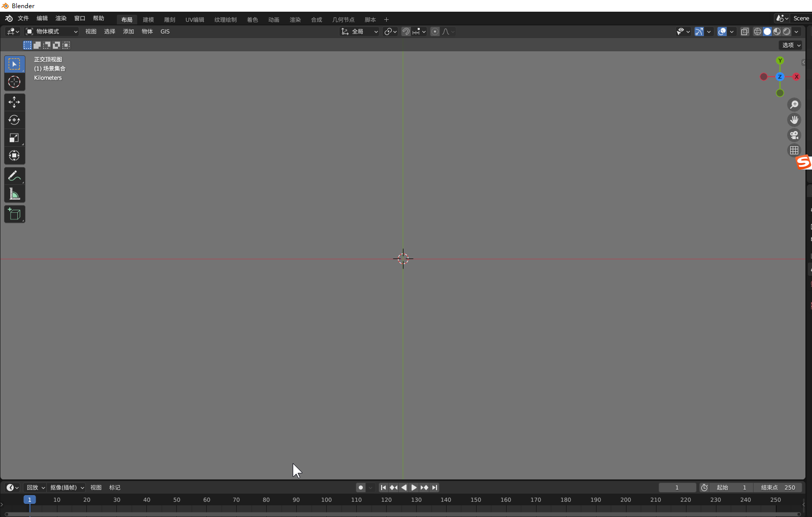
Task: Toggle show overlays button
Action: pos(722,31)
